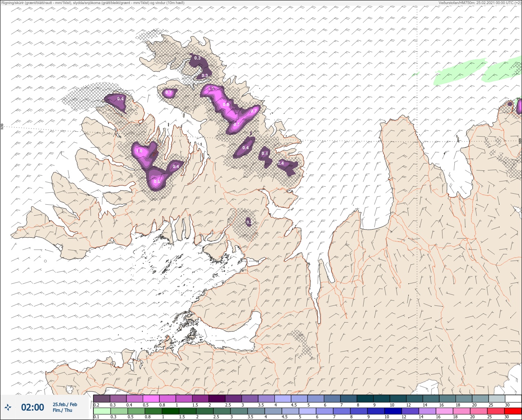Pick the palest green 0.1 rain legend swatch
This screenshot has width=522, height=420.
102,411
